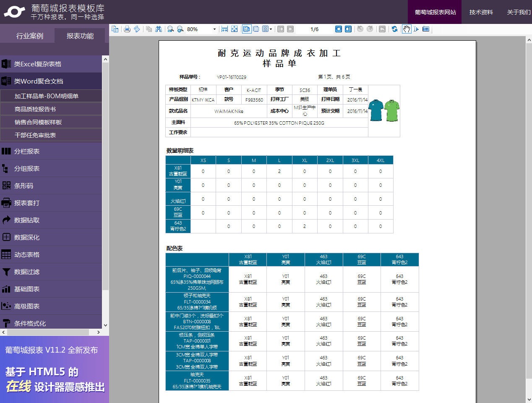Toggle the table of contents sidebar icon
The image size is (532, 403).
(x=115, y=29)
